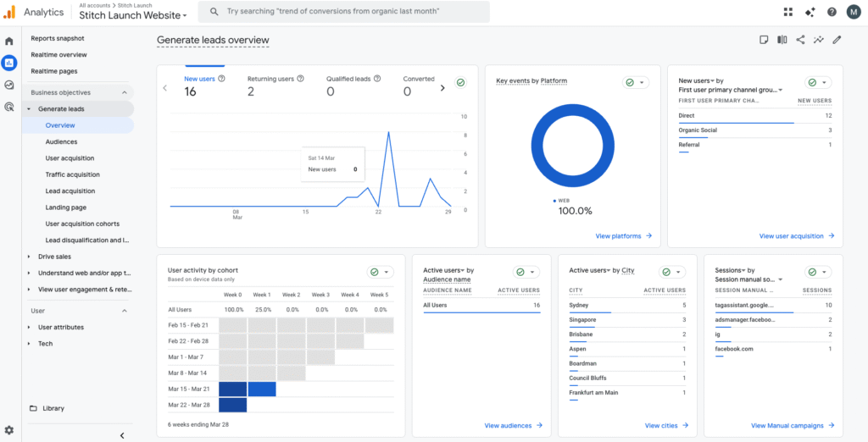Select Traffic acquisition in the sidebar
Viewport: 868px width, 442px height.
tap(72, 174)
